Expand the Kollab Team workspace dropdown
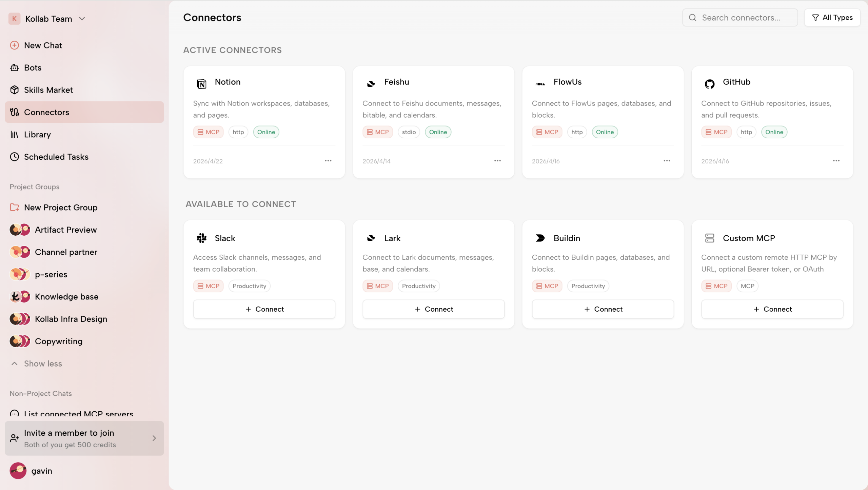Viewport: 868px width, 490px height. 82,19
